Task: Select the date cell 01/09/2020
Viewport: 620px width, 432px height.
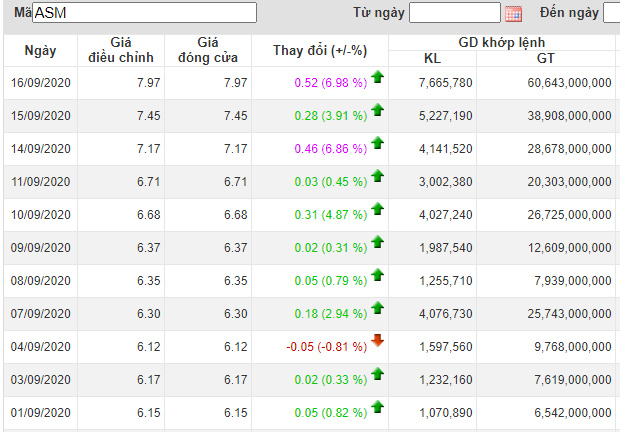Action: tap(41, 413)
